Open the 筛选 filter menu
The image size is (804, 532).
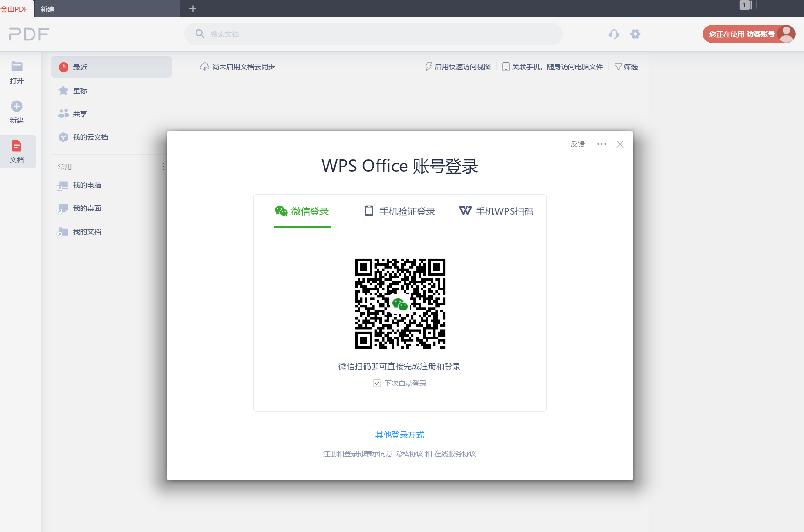626,67
